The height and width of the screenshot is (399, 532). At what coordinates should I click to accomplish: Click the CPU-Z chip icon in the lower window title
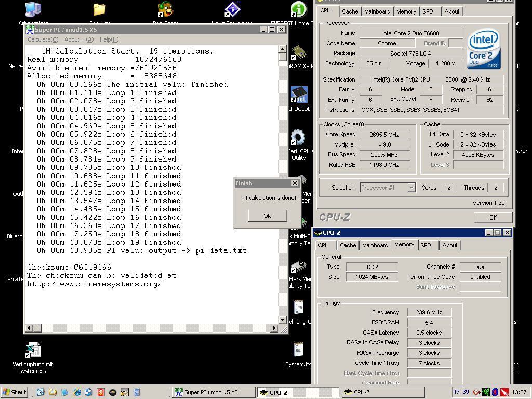(x=317, y=232)
